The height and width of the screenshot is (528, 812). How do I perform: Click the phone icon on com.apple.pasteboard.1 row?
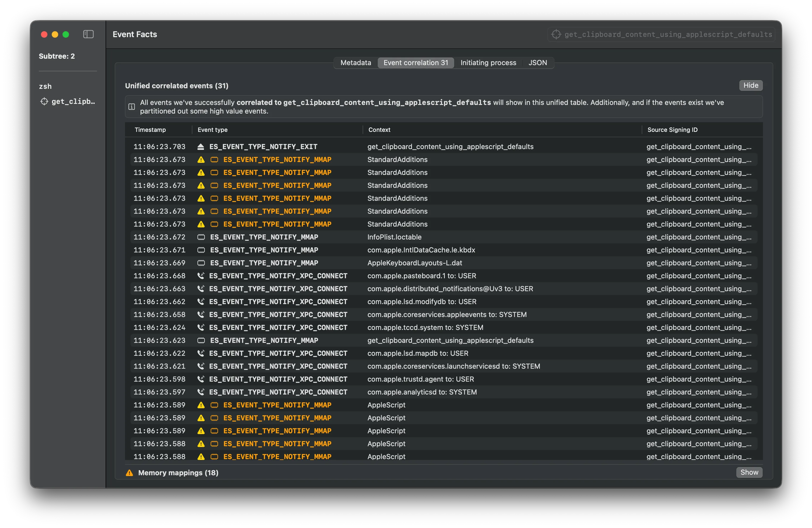[x=201, y=276]
